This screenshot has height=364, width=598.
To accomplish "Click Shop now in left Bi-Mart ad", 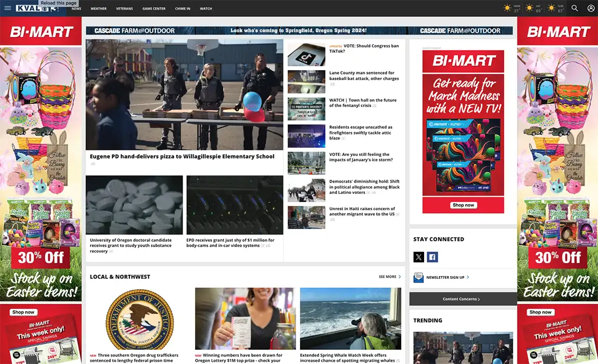I will pos(23,312).
